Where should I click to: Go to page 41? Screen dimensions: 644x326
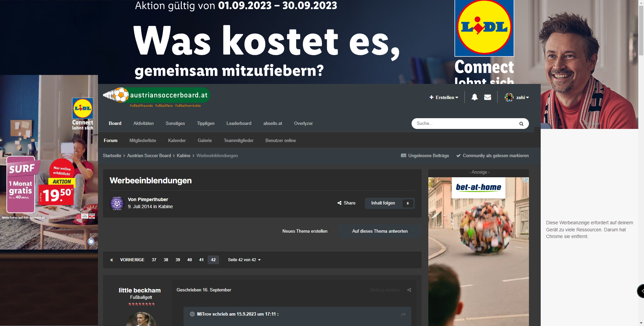201,260
